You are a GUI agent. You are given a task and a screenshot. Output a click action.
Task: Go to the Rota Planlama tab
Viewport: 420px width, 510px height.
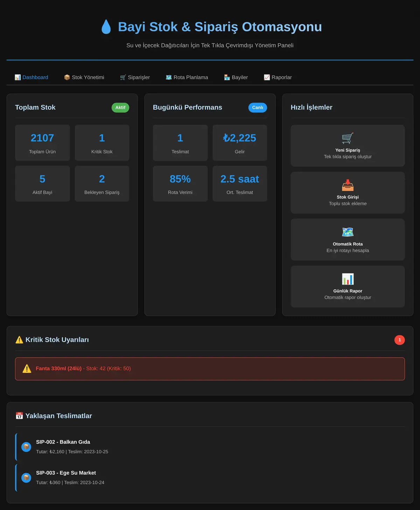(187, 77)
